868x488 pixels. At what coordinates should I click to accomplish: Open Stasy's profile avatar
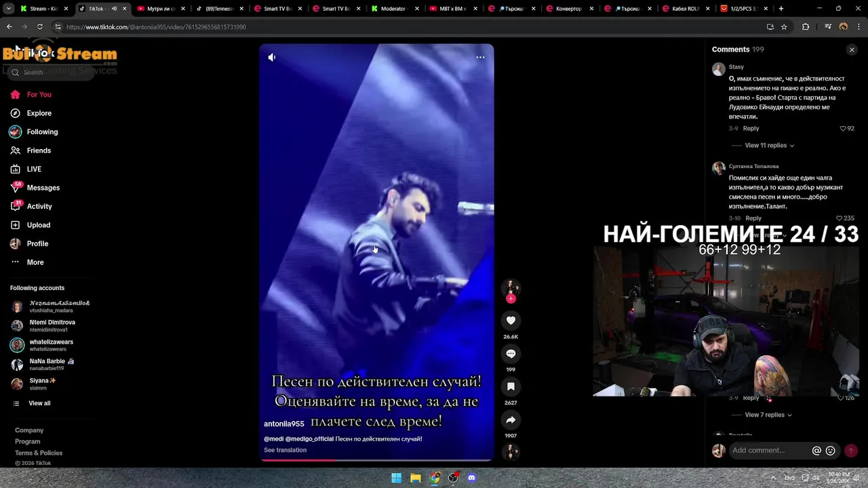click(719, 69)
